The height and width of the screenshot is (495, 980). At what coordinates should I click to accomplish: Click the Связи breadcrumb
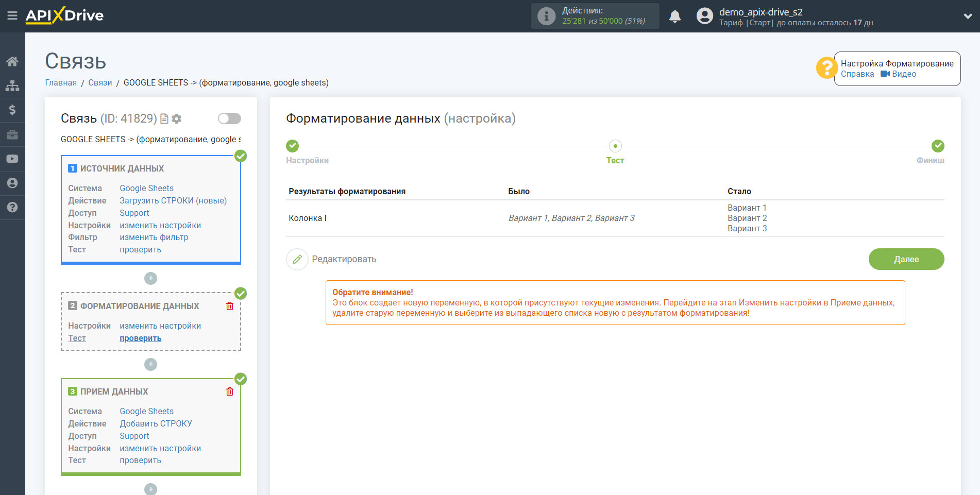[x=100, y=82]
